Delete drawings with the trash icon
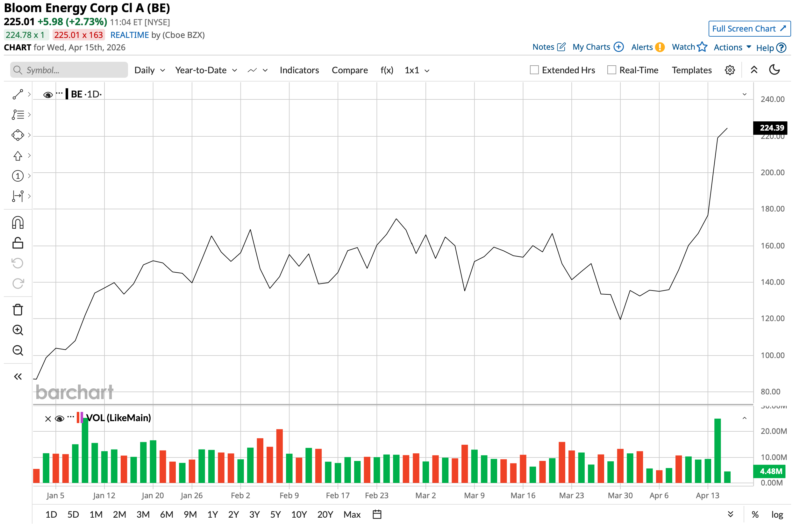Screen dimensions: 807x532 (18, 310)
